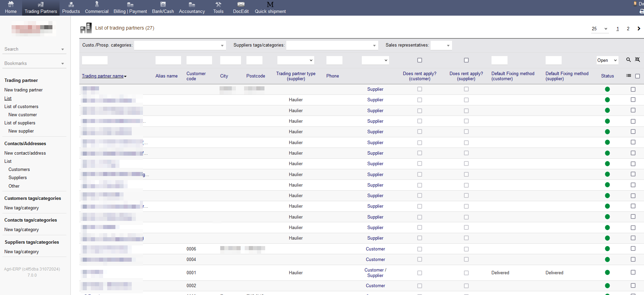This screenshot has width=644, height=295.
Task: Open the Sales representatives dropdown
Action: [441, 45]
